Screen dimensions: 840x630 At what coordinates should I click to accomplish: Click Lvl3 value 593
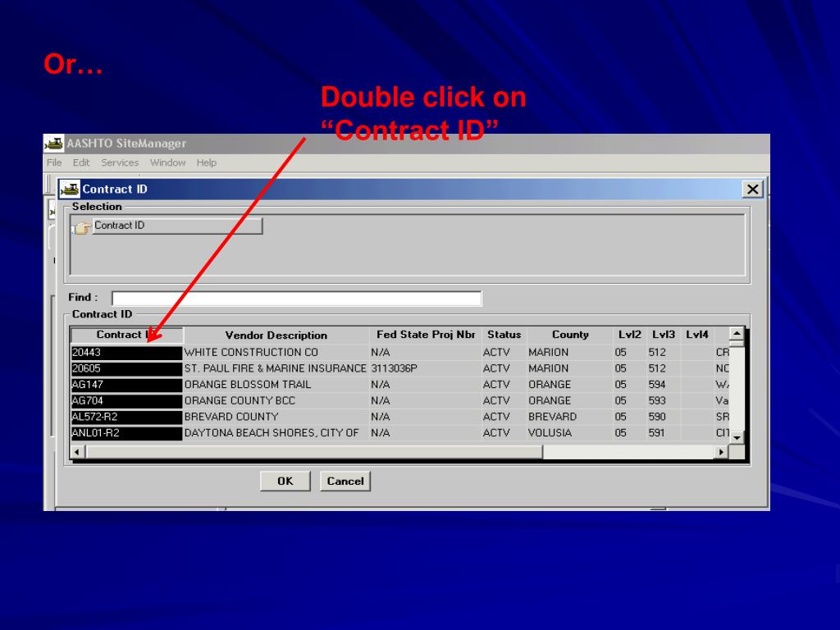657,400
